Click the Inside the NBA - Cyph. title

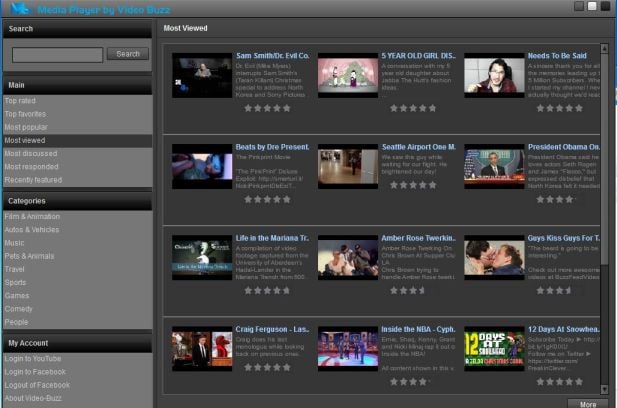[418, 329]
